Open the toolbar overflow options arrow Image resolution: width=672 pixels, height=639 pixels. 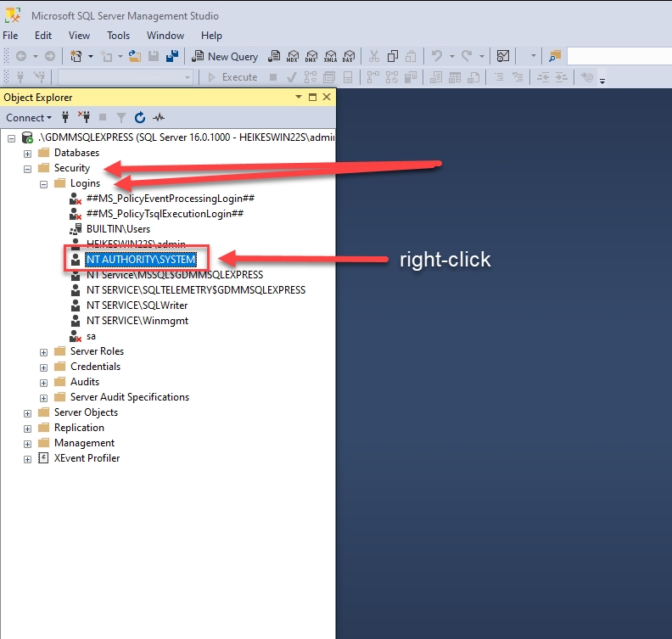(602, 81)
